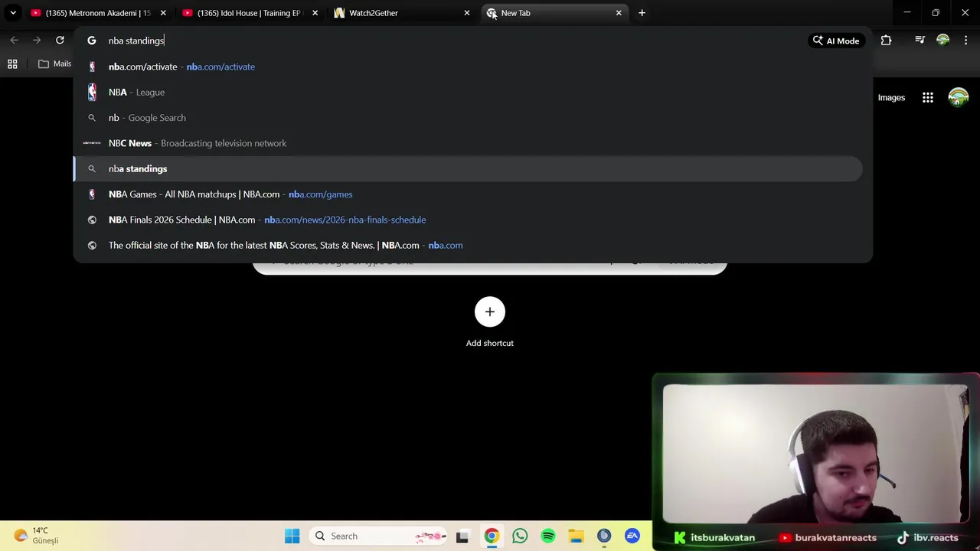Open the Extensions puzzle icon
The image size is (980, 551).
click(x=886, y=41)
